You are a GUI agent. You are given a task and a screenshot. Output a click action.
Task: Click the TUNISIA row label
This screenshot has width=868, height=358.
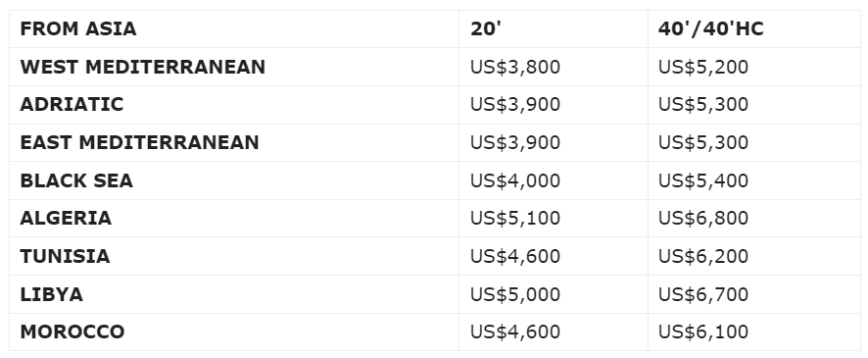[x=65, y=256]
